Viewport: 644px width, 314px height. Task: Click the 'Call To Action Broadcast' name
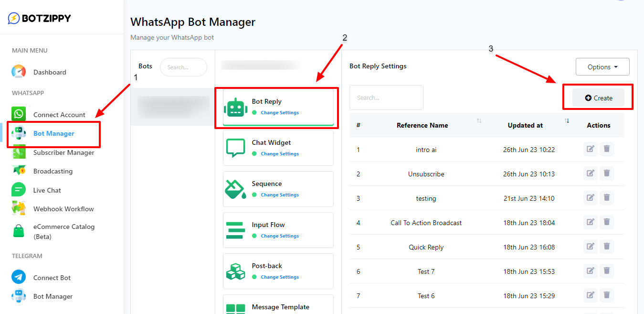pyautogui.click(x=426, y=223)
